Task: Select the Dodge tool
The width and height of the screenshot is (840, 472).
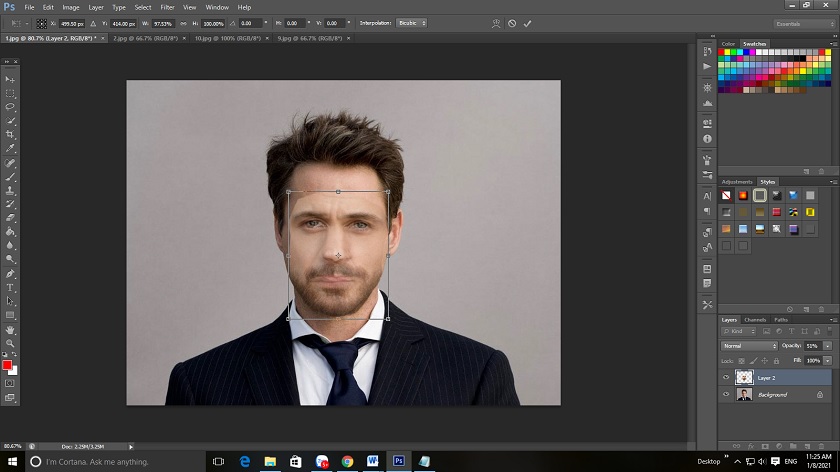Action: (x=10, y=259)
